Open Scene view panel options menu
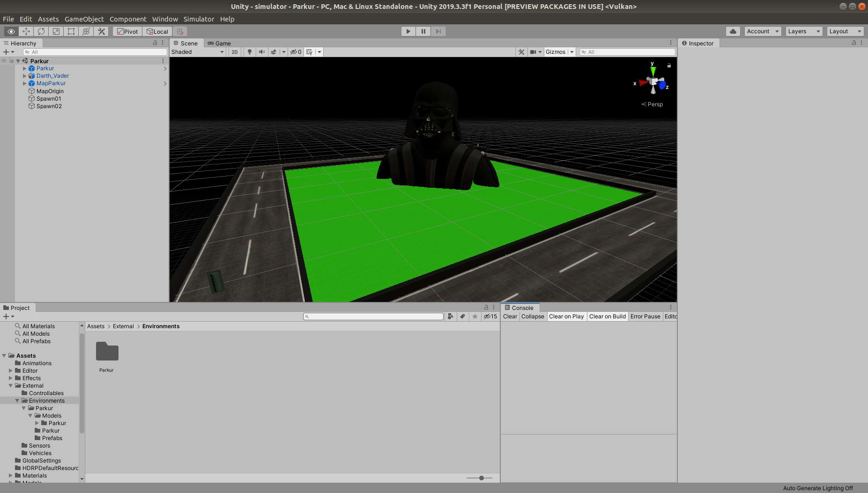Viewport: 868px width, 493px height. (x=671, y=43)
